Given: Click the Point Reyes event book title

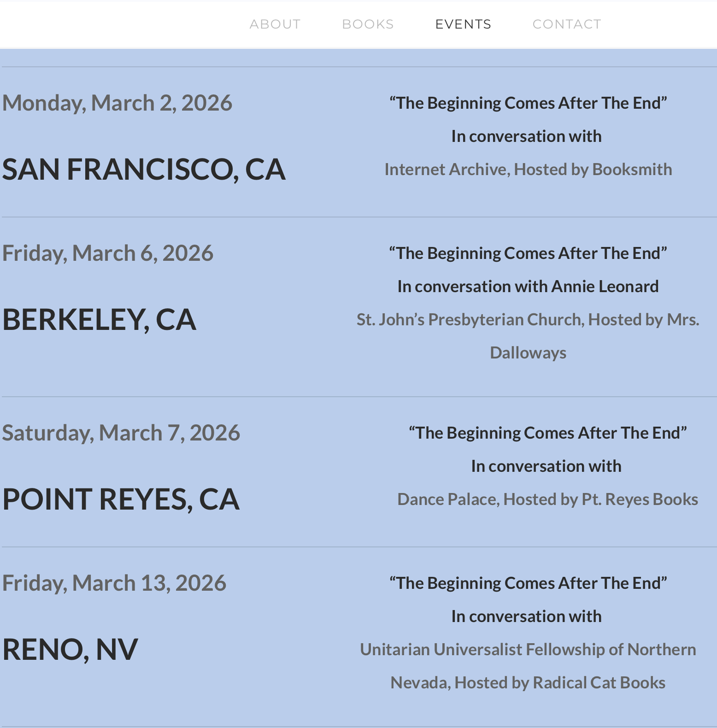Looking at the screenshot, I should click(547, 433).
